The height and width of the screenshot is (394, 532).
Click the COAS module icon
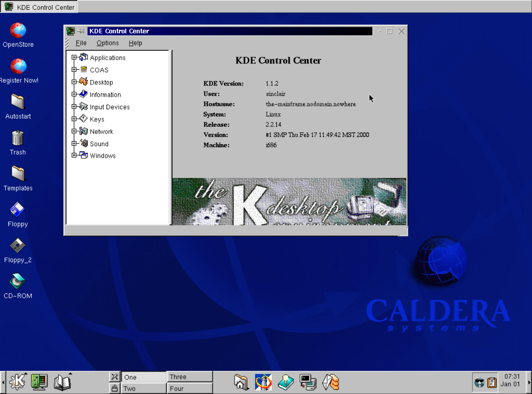click(83, 70)
